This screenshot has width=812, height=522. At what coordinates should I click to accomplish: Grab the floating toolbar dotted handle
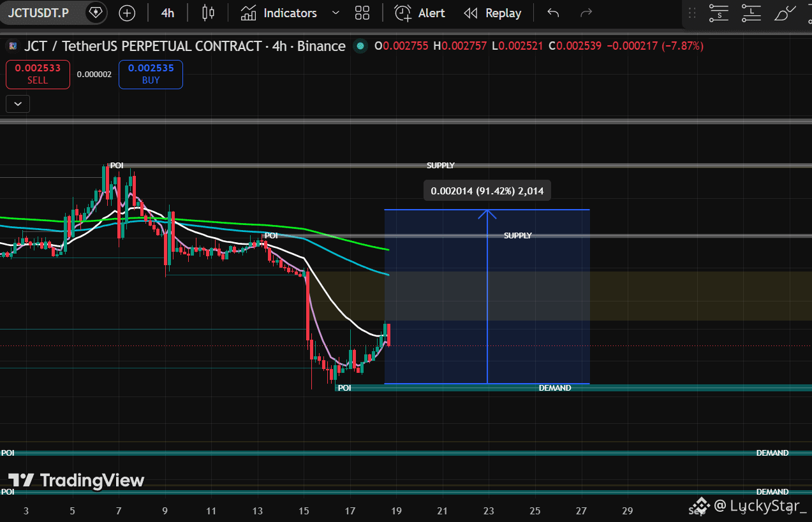tap(692, 13)
